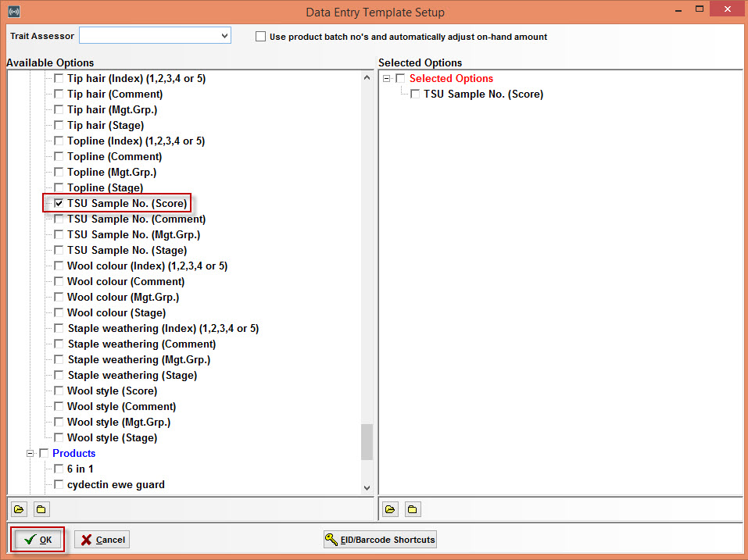Image resolution: width=748 pixels, height=560 pixels.
Task: Select the Topline (Comment) row
Action: (x=114, y=156)
